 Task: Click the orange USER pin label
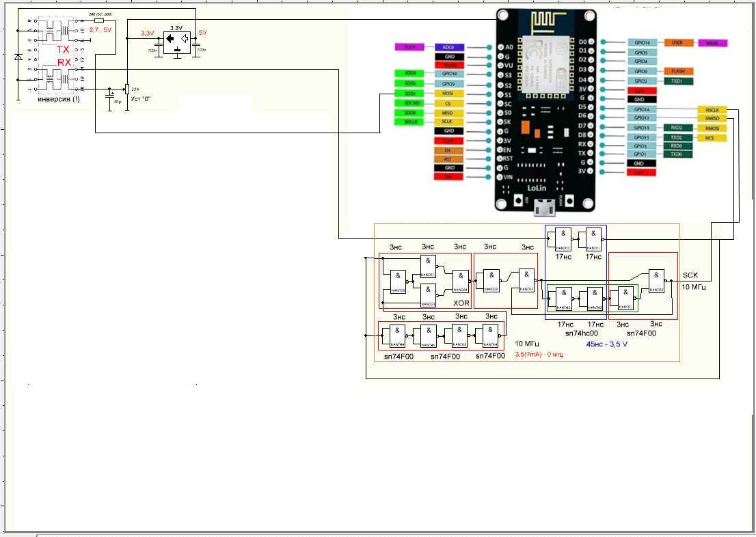(677, 42)
